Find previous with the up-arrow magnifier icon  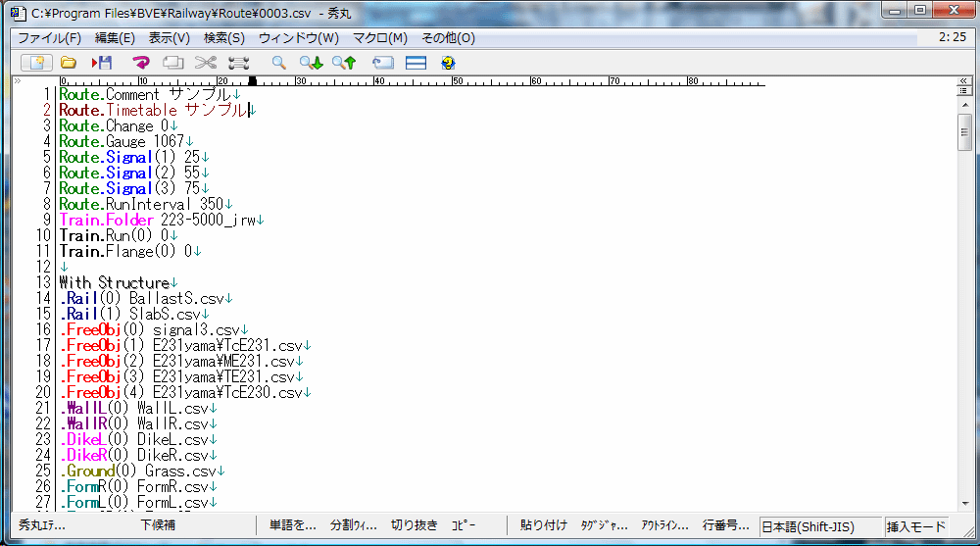tap(344, 63)
